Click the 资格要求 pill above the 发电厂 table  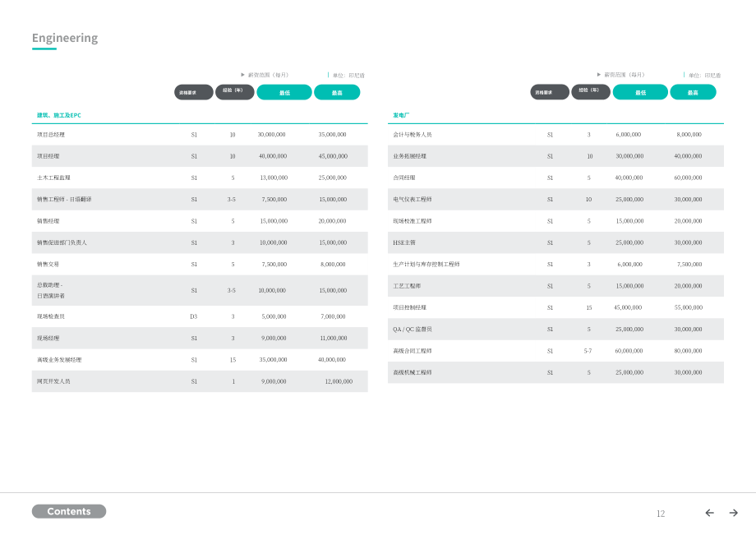click(550, 92)
